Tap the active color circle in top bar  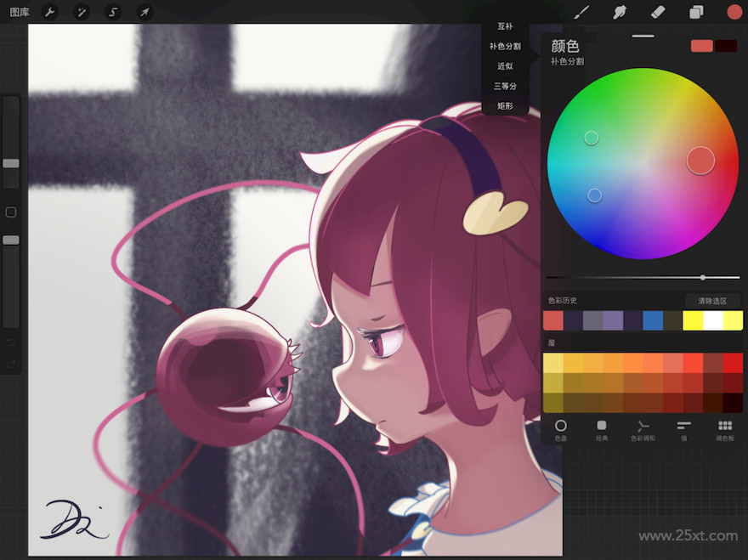tap(734, 12)
